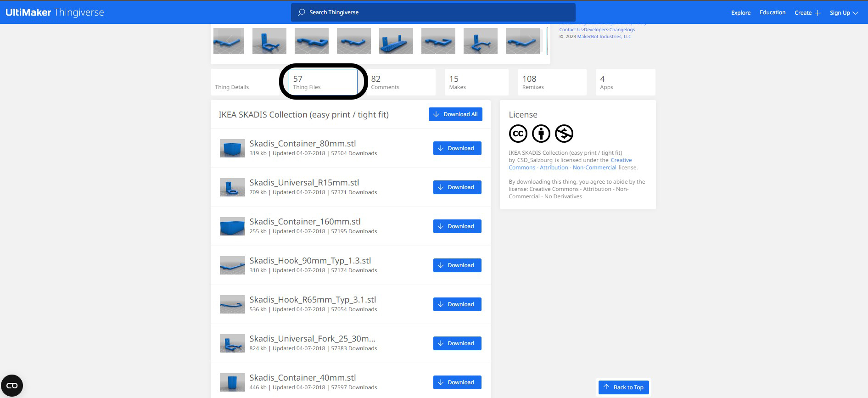Open the Education menu link
The image size is (868, 398).
[773, 12]
